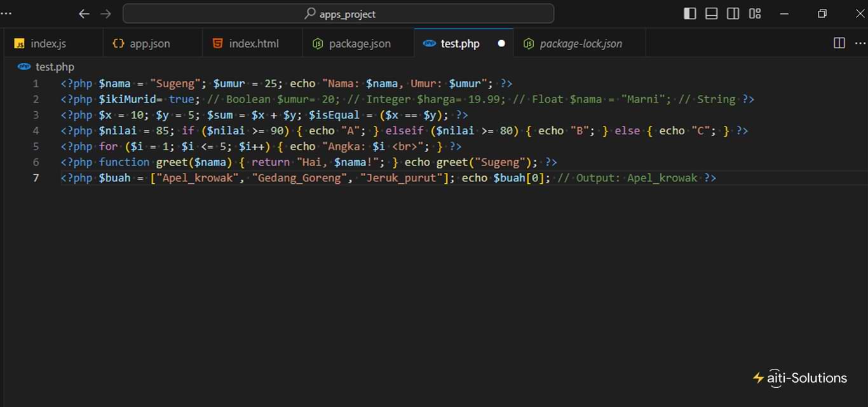Click the braces icon on app.json tab
Viewport: 868px width, 407px height.
[x=118, y=43]
